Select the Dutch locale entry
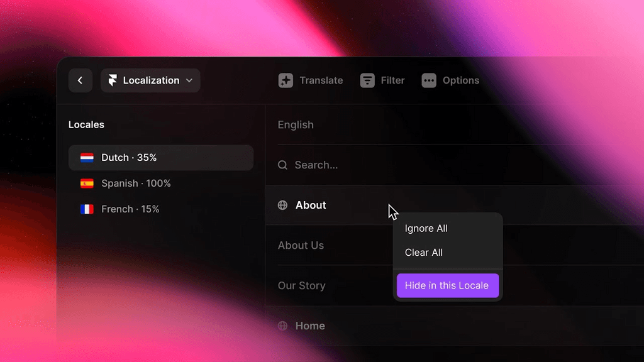This screenshot has width=644, height=362. 161,158
